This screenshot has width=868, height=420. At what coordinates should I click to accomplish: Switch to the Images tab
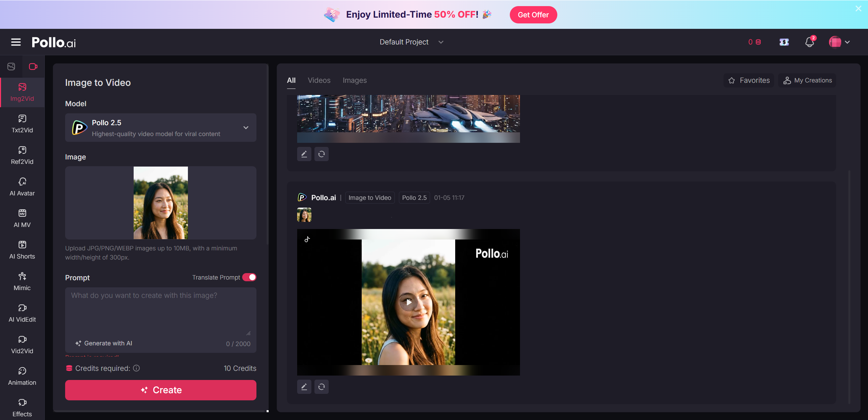(x=354, y=80)
